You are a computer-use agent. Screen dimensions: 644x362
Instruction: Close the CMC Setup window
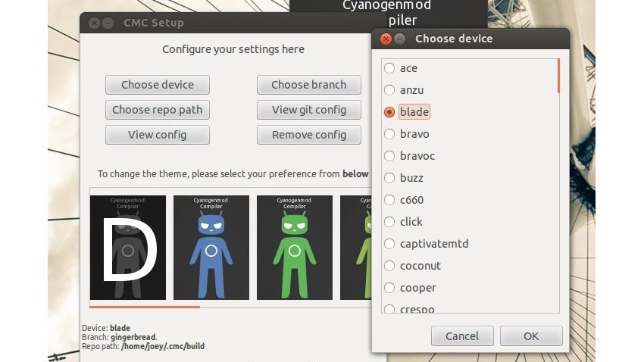pos(94,23)
